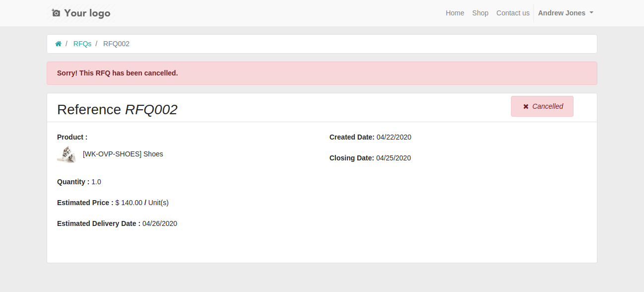Select the RFQ002 breadcrumb item
This screenshot has width=644, height=292.
coord(116,44)
